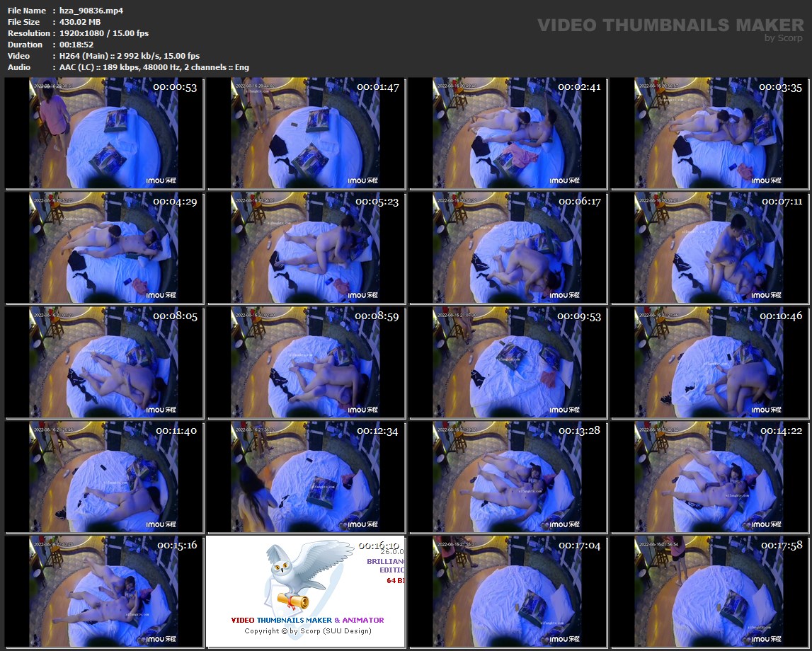Open the thumbnail stamped 00:14:22
This screenshot has height=651, width=812.
[710, 477]
